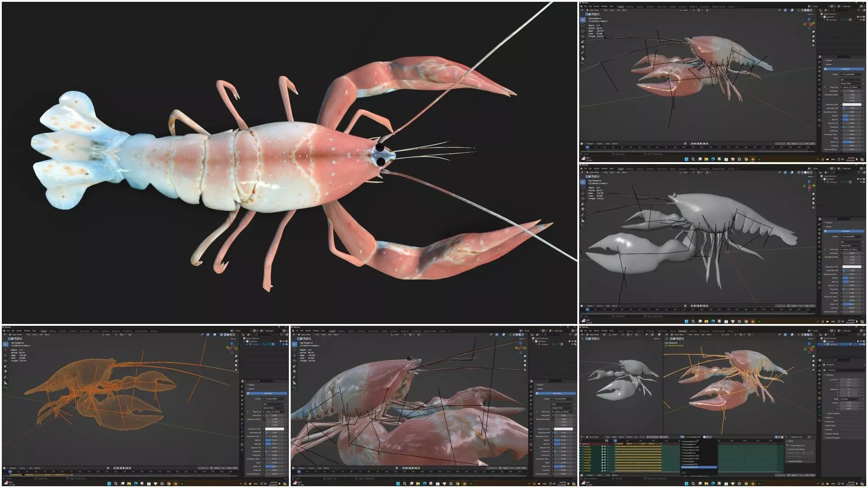Screen dimensions: 868x488
Task: Open File menu in textured rig screenshot
Action: 585,6
